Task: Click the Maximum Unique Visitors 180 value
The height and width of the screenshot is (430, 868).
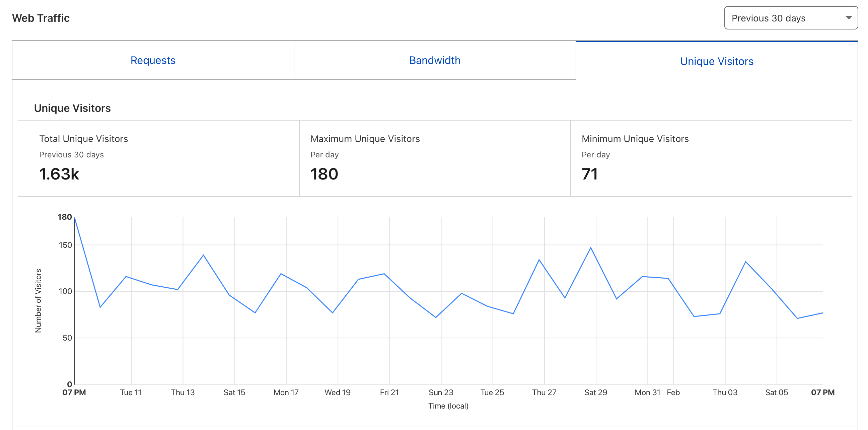Action: point(324,174)
